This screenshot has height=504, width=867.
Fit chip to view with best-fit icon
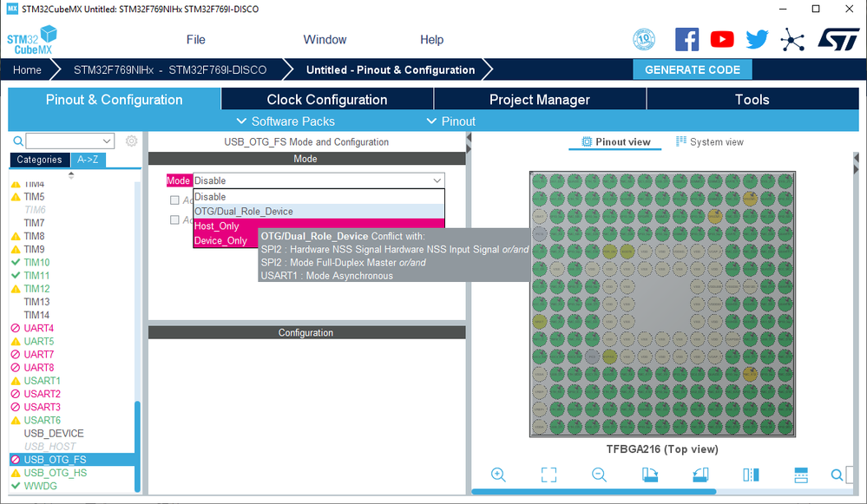point(548,475)
